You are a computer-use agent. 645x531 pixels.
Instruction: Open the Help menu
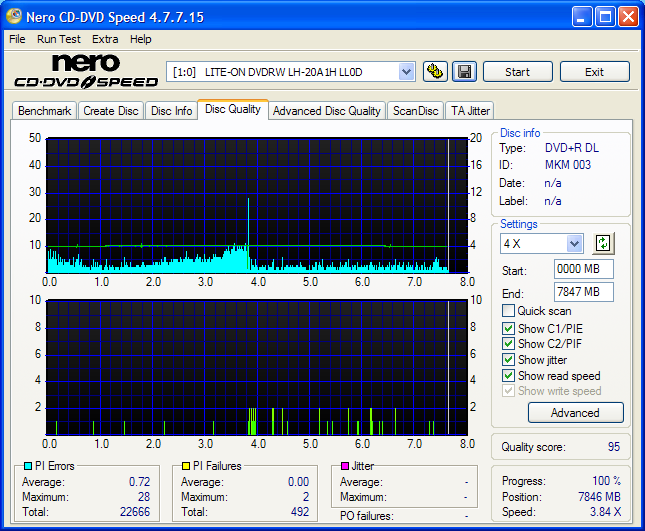pos(141,39)
